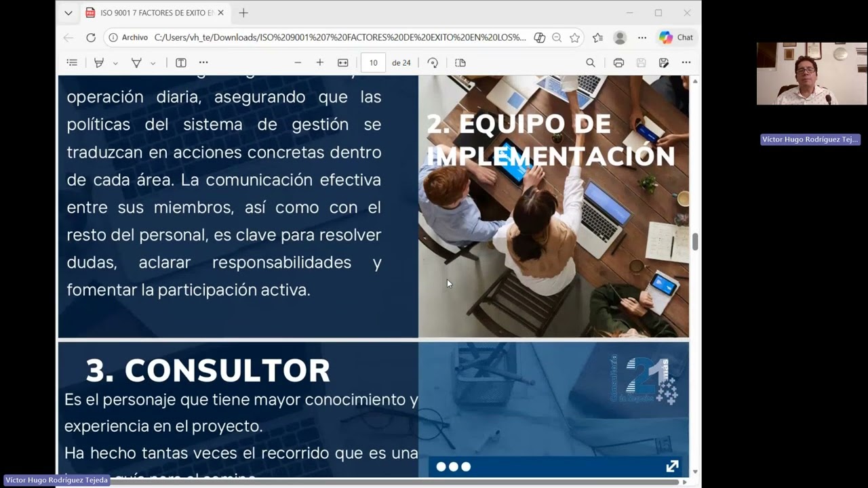Select the ISO 9001 7 FACTORES tab
Image resolution: width=868 pixels, height=488 pixels.
click(155, 13)
